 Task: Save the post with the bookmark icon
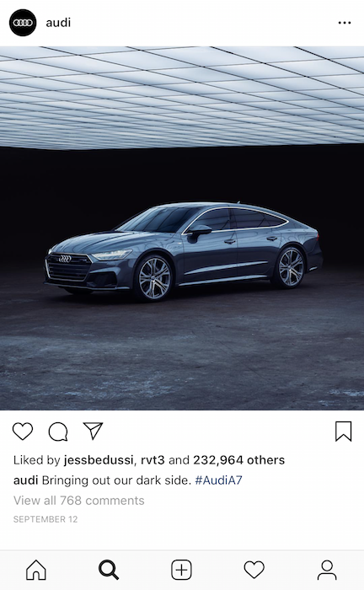[x=343, y=432]
